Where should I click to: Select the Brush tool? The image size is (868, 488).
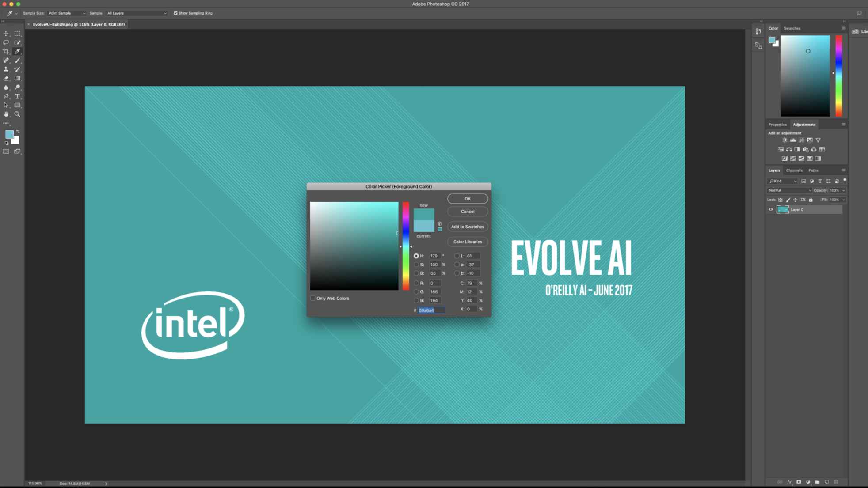coord(17,61)
